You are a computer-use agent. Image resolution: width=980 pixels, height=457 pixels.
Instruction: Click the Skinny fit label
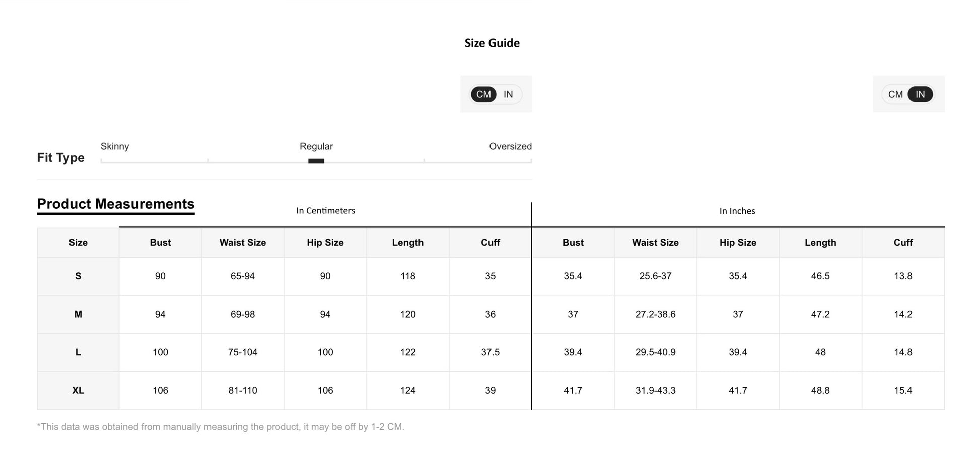click(115, 146)
